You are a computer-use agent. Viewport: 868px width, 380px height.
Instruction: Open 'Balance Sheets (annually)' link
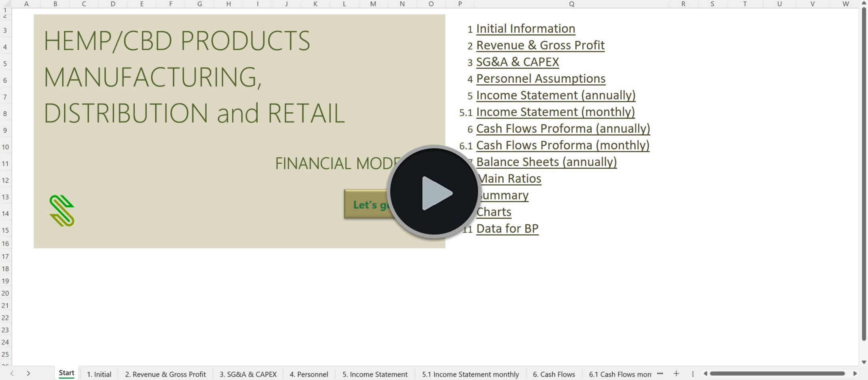546,162
